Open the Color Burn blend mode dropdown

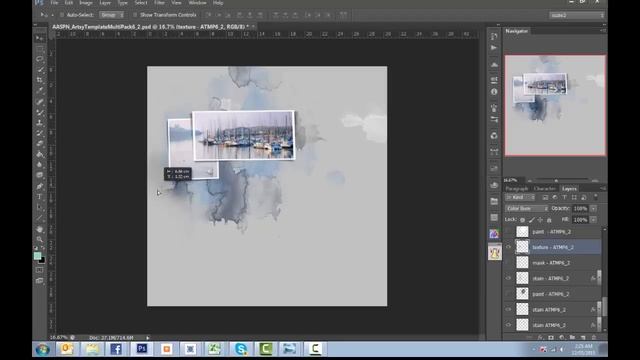click(x=527, y=209)
